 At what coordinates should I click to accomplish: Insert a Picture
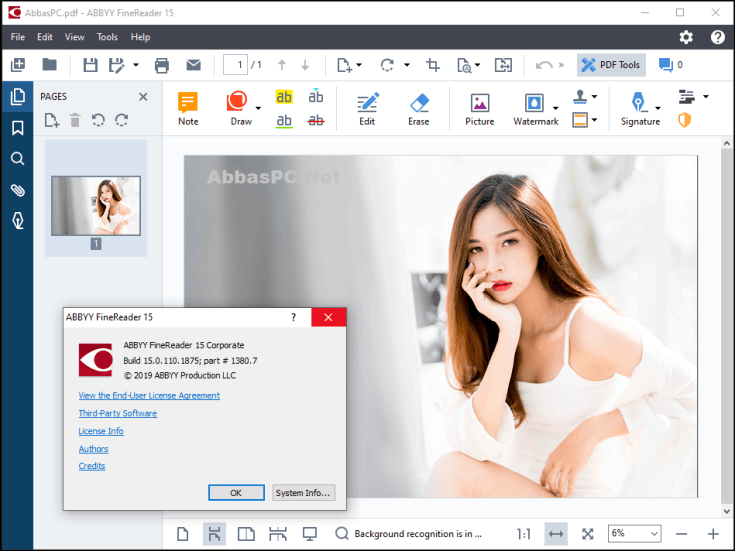(x=480, y=109)
